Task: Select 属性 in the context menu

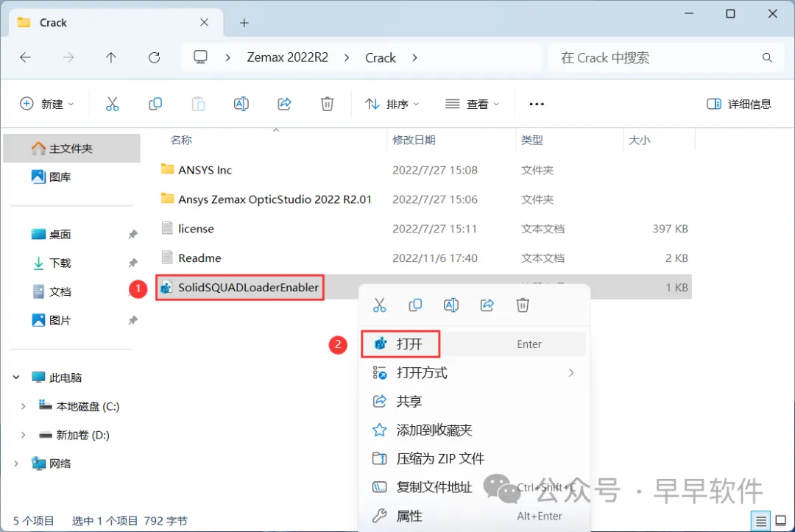Action: pyautogui.click(x=473, y=517)
